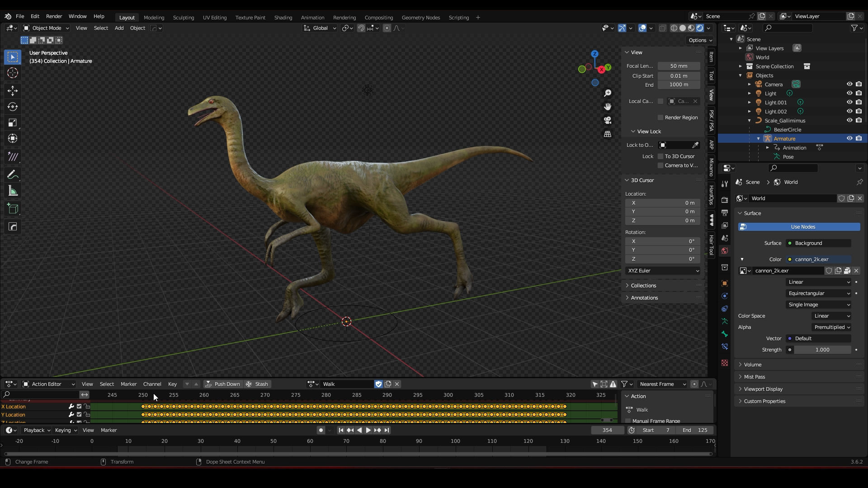Click the Push Down button
Image resolution: width=868 pixels, height=488 pixels.
pyautogui.click(x=222, y=384)
